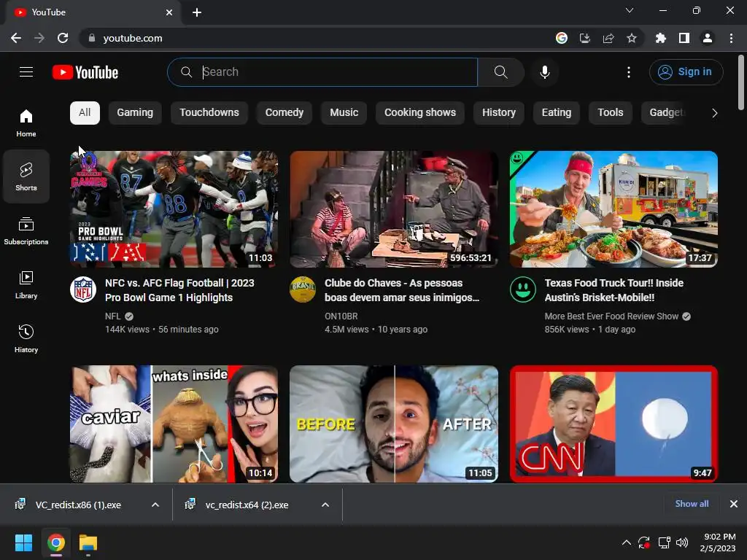Open Chrome's three-dot menu

(731, 38)
